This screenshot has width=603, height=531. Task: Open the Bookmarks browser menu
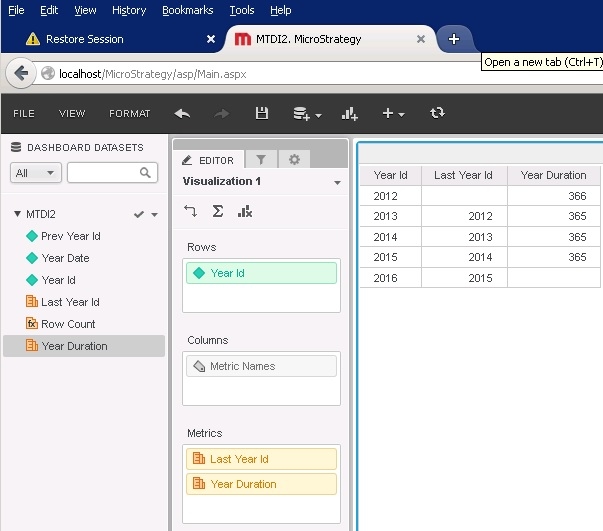(187, 10)
